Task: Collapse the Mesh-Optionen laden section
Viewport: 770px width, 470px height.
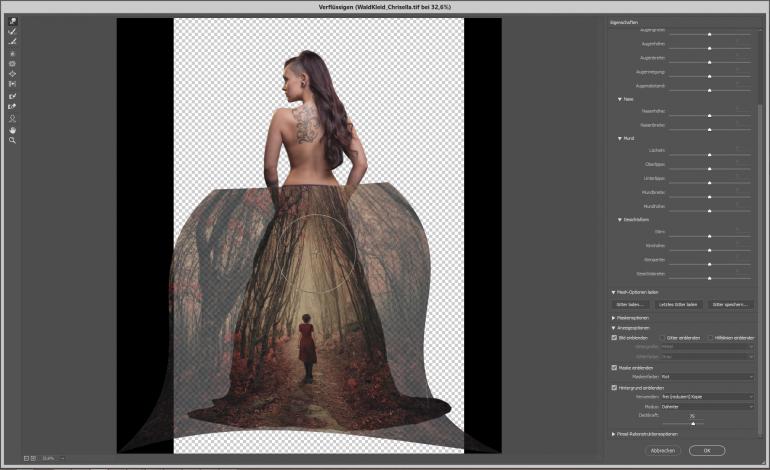Action: (x=613, y=292)
